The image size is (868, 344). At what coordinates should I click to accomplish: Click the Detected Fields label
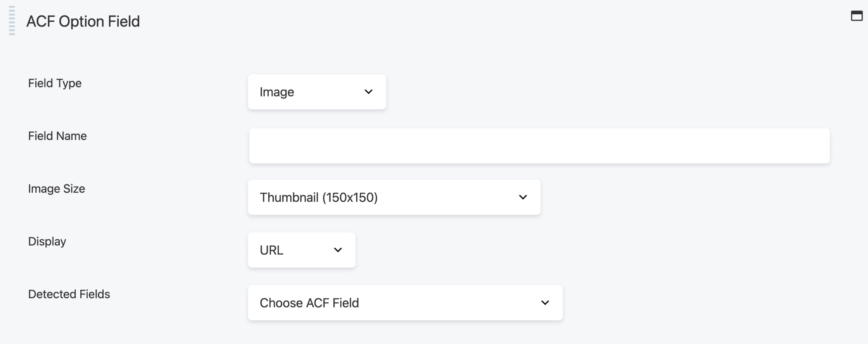pos(69,294)
